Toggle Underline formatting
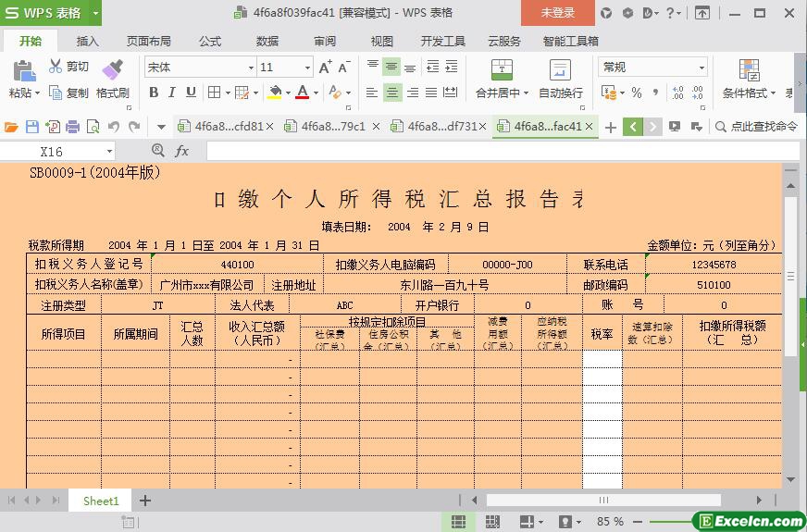807x532 pixels. point(191,93)
